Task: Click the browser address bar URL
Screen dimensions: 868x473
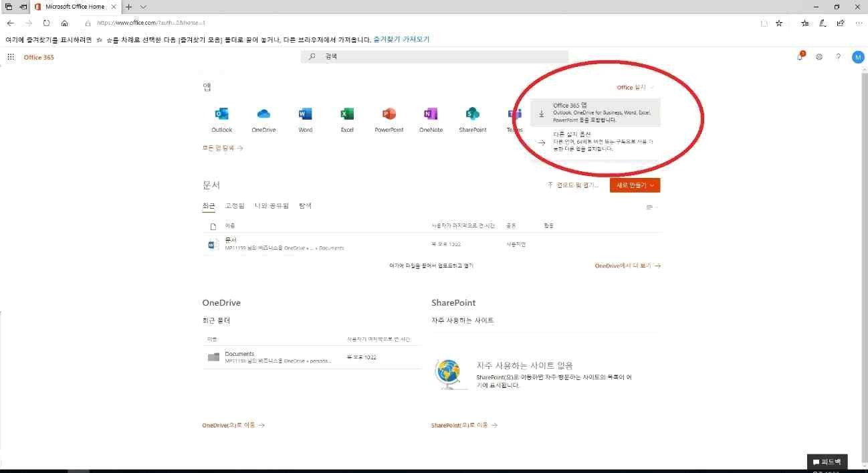Action: click(151, 23)
